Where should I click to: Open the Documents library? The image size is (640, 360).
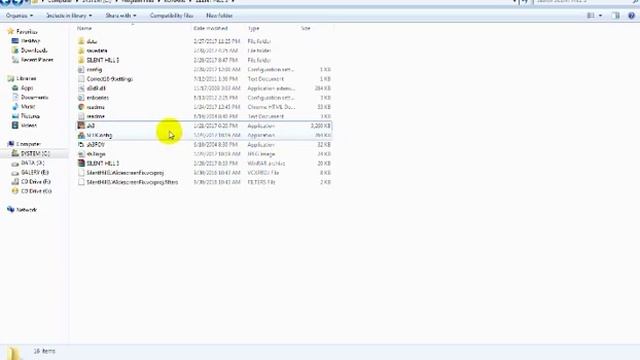(35, 97)
